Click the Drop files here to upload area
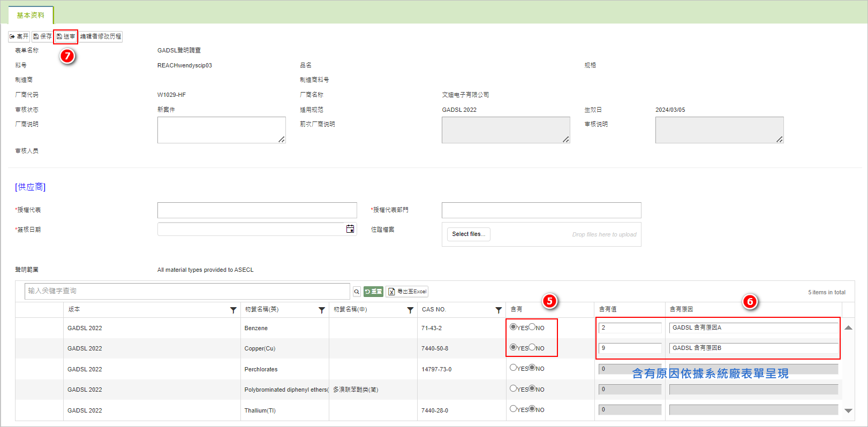The height and width of the screenshot is (427, 868). (x=604, y=234)
